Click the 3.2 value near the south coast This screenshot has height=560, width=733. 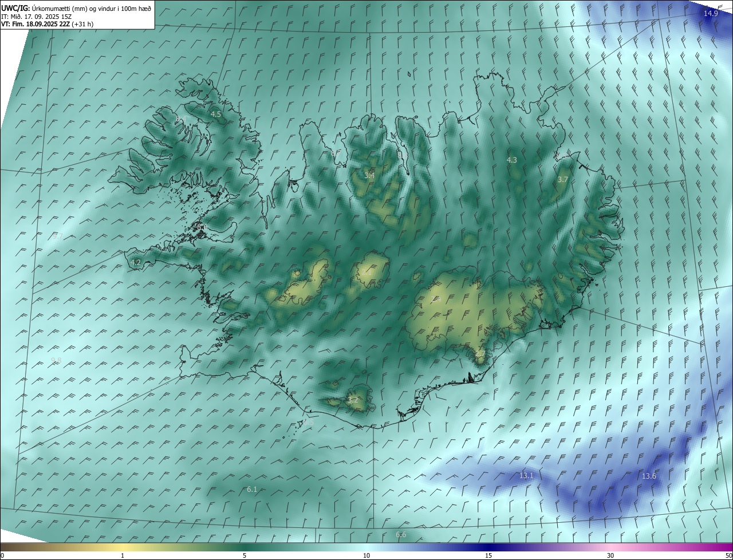(353, 400)
